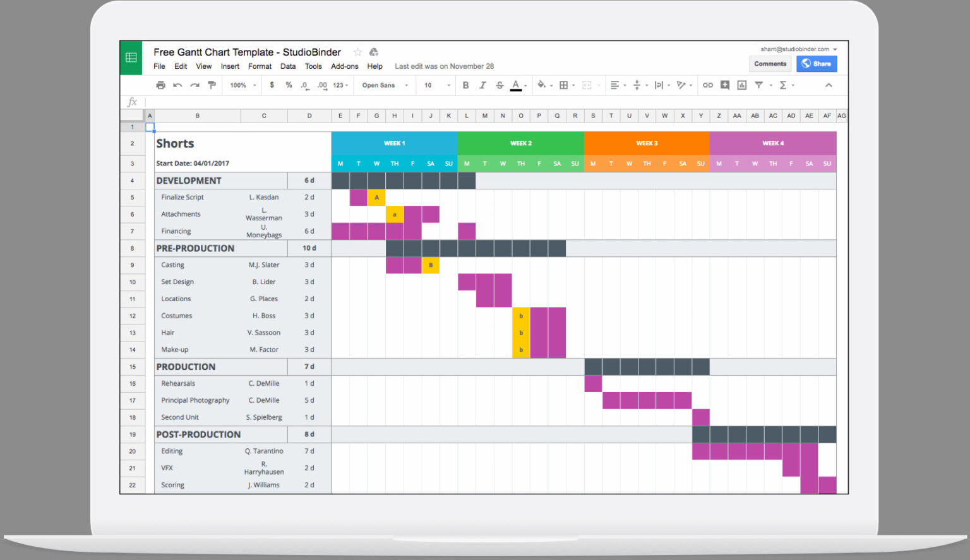The image size is (970, 560).
Task: Open the 'Last edit was on November 28' link
Action: coord(444,66)
